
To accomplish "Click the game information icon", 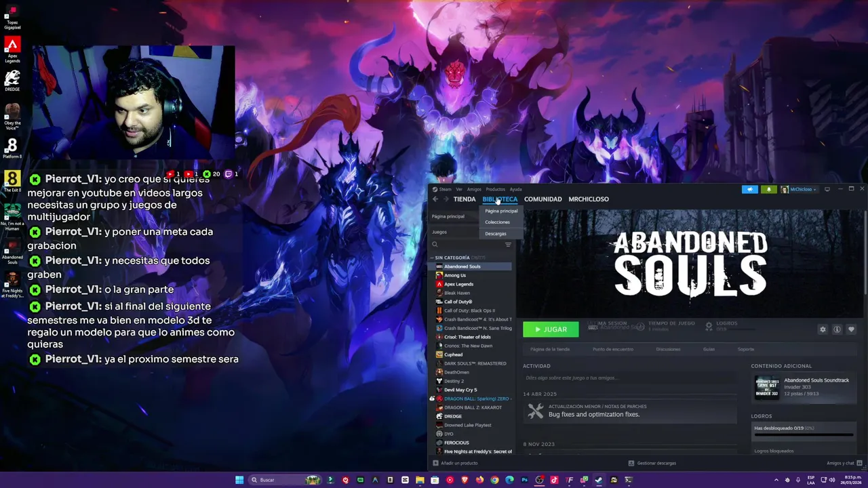I will pyautogui.click(x=837, y=329).
